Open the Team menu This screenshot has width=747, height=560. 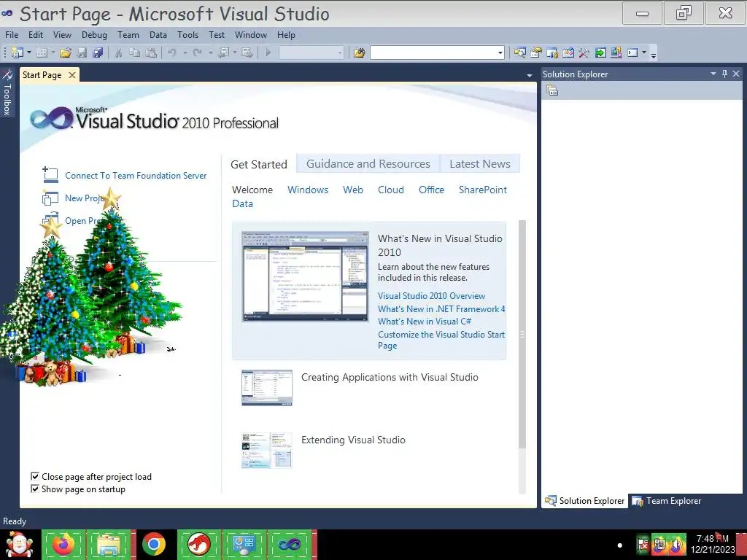[128, 35]
